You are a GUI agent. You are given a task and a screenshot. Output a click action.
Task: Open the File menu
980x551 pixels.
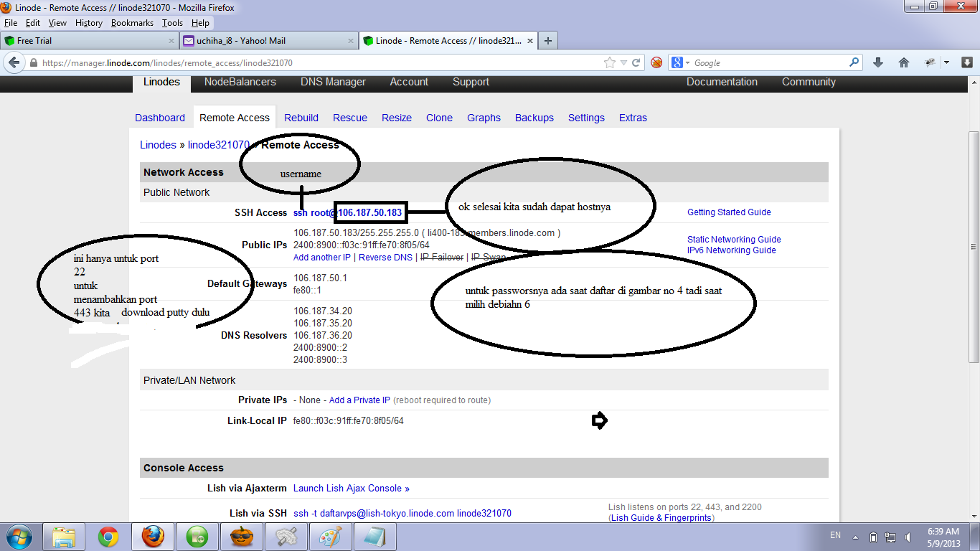pyautogui.click(x=11, y=23)
